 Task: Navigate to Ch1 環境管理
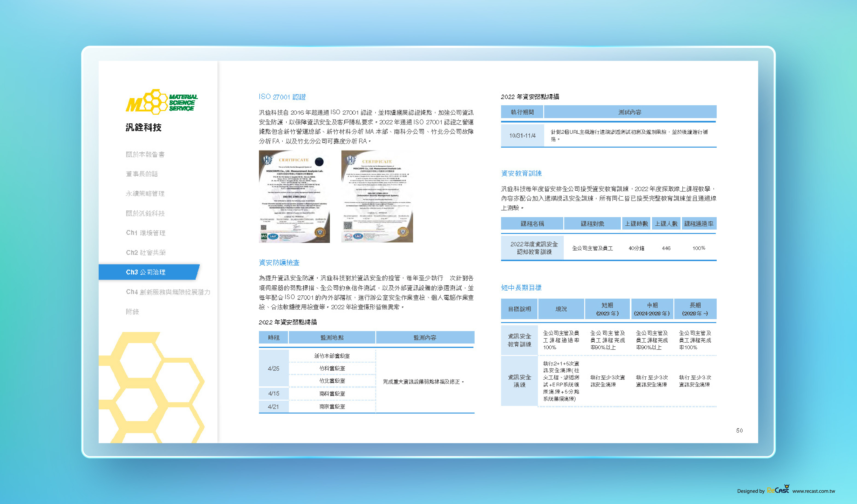click(x=146, y=233)
